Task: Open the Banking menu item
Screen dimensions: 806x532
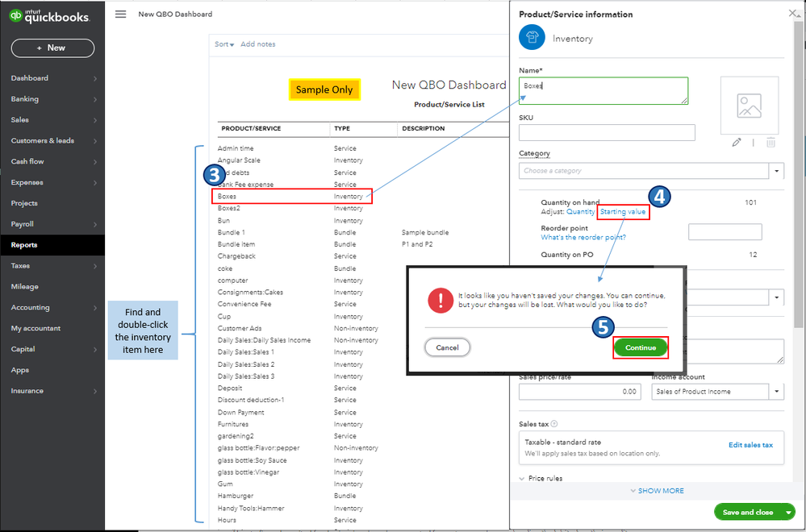Action: 52,98
